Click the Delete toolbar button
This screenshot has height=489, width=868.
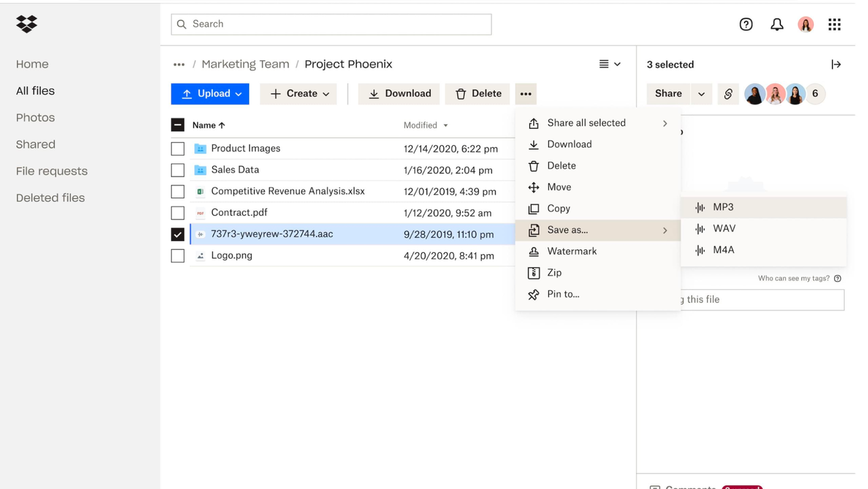click(x=477, y=94)
